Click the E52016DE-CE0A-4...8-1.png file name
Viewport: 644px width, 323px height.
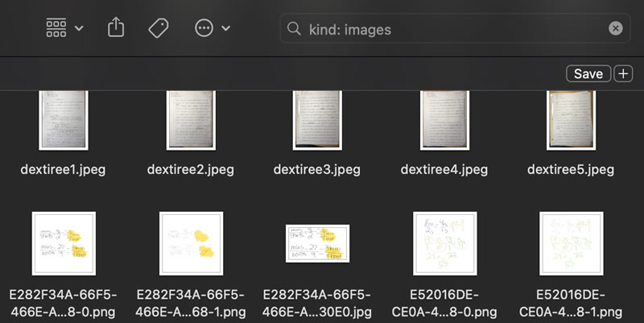571,304
